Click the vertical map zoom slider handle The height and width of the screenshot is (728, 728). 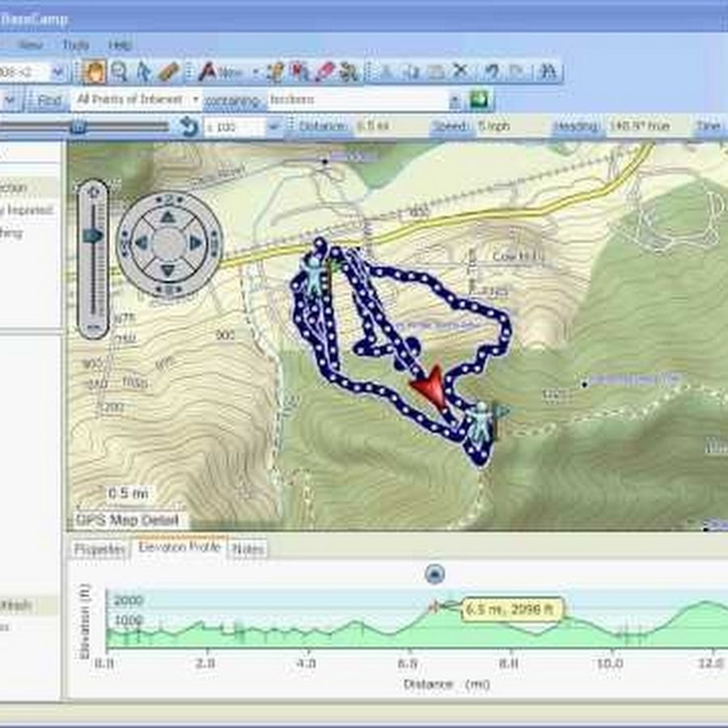[x=93, y=235]
